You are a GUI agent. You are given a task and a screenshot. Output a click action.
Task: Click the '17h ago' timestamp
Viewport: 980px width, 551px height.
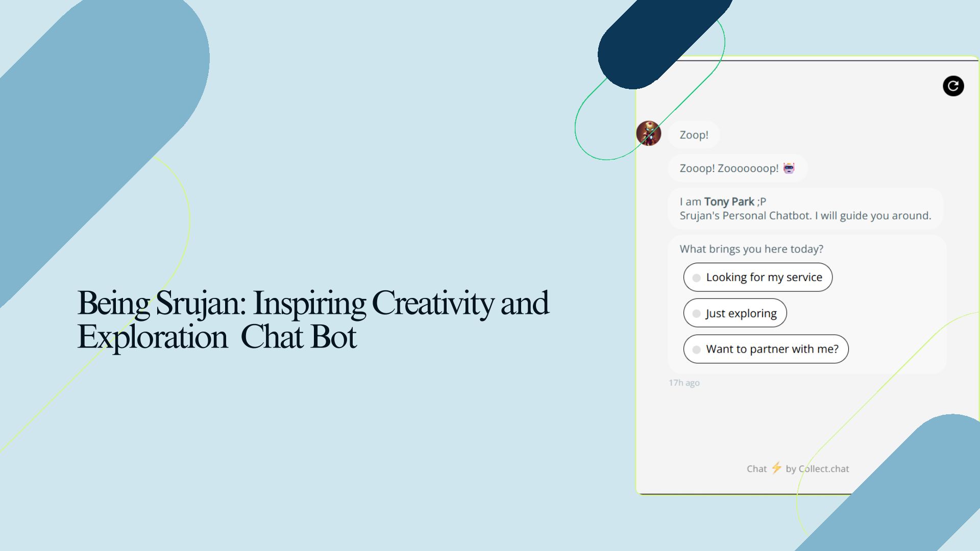click(x=684, y=383)
